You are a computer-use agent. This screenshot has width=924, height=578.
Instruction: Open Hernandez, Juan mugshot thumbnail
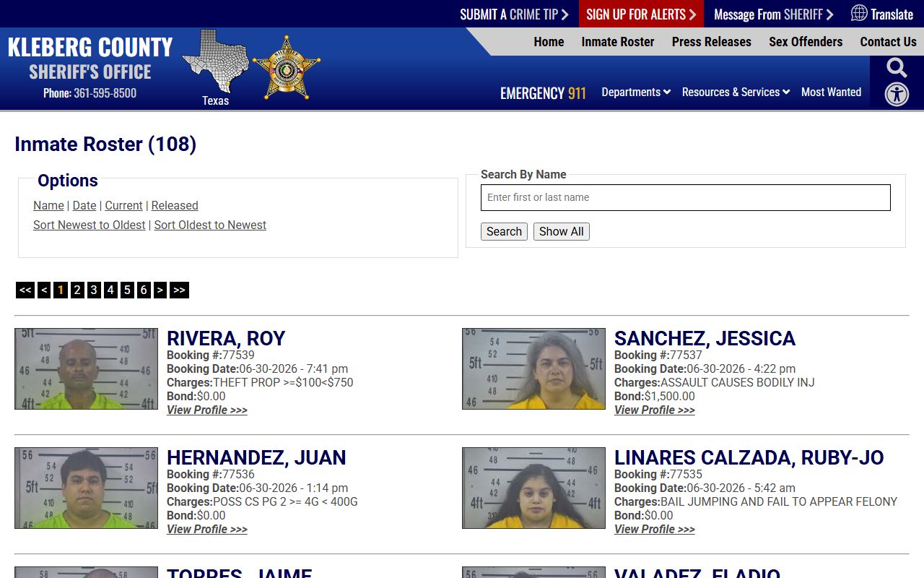(x=86, y=488)
